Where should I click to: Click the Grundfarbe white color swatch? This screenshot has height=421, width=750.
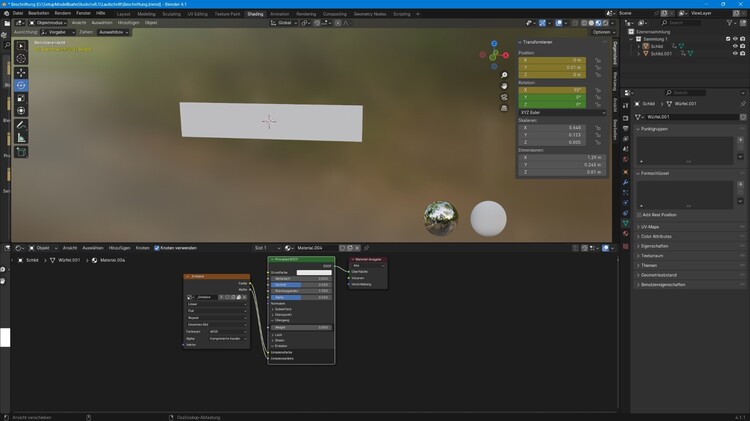(314, 272)
